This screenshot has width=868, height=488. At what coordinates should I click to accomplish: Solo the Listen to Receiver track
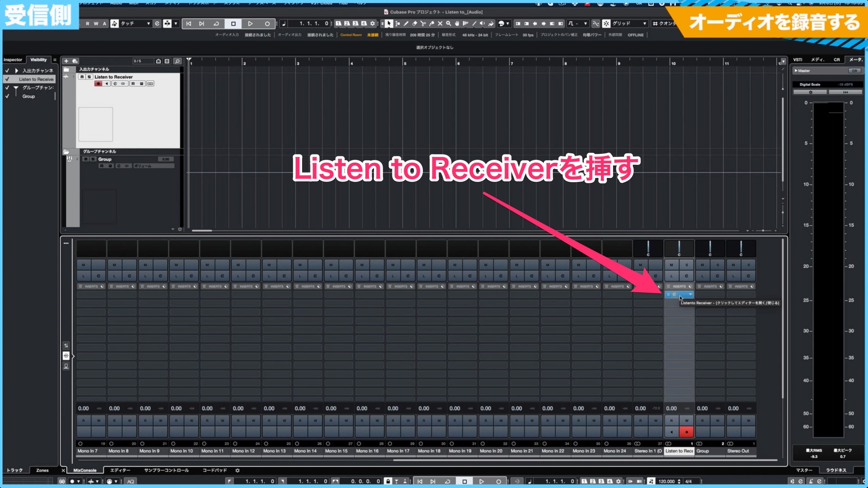pos(89,77)
